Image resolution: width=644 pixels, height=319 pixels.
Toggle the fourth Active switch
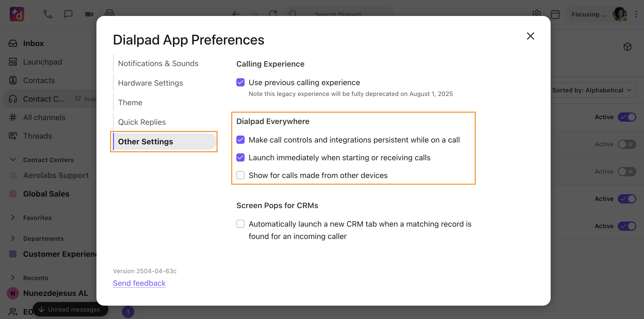pyautogui.click(x=627, y=199)
